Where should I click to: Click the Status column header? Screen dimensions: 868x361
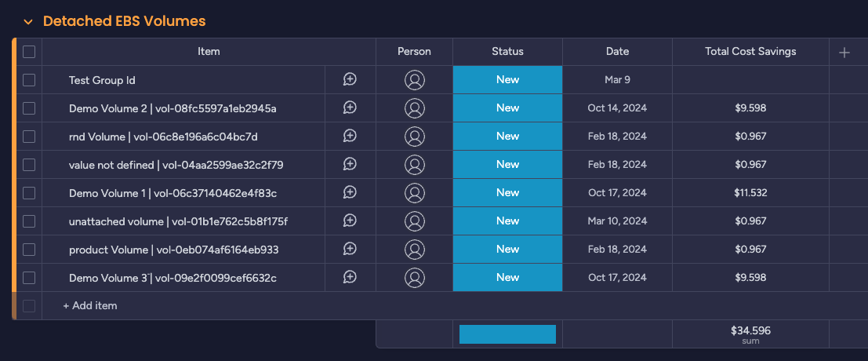(507, 52)
